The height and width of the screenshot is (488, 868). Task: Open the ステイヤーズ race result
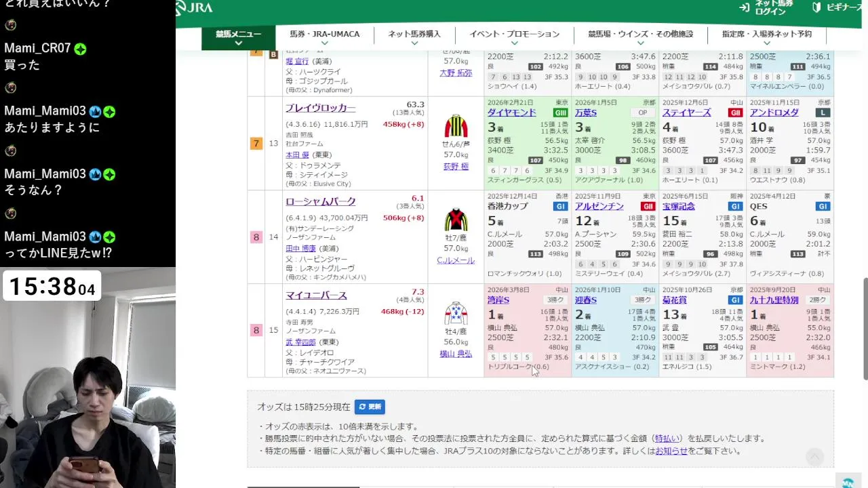tap(687, 113)
